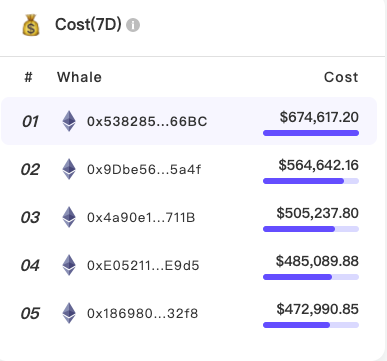Open whale address 0x186980...32f8
The image size is (387, 361).
(142, 314)
